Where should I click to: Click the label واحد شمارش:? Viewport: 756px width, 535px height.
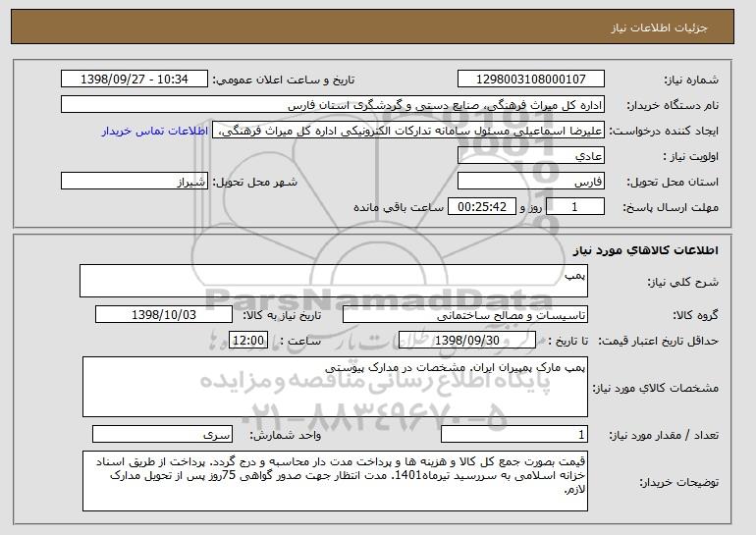285,435
